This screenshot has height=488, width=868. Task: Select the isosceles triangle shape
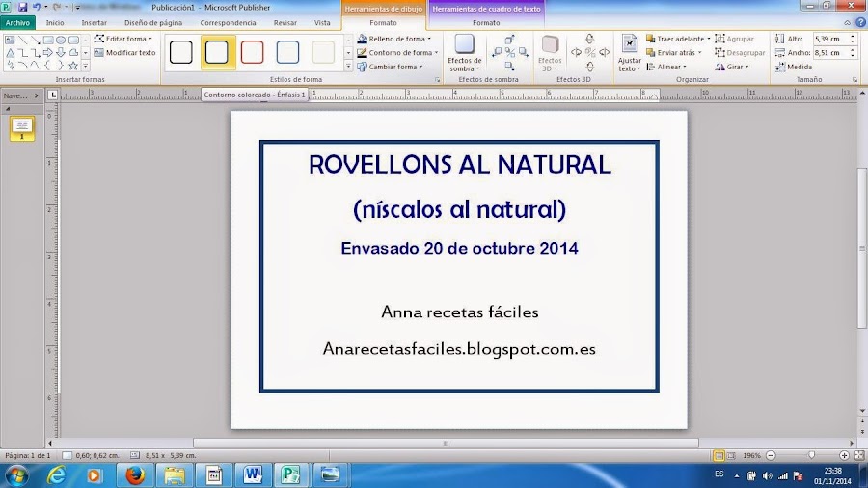pyautogui.click(x=10, y=53)
